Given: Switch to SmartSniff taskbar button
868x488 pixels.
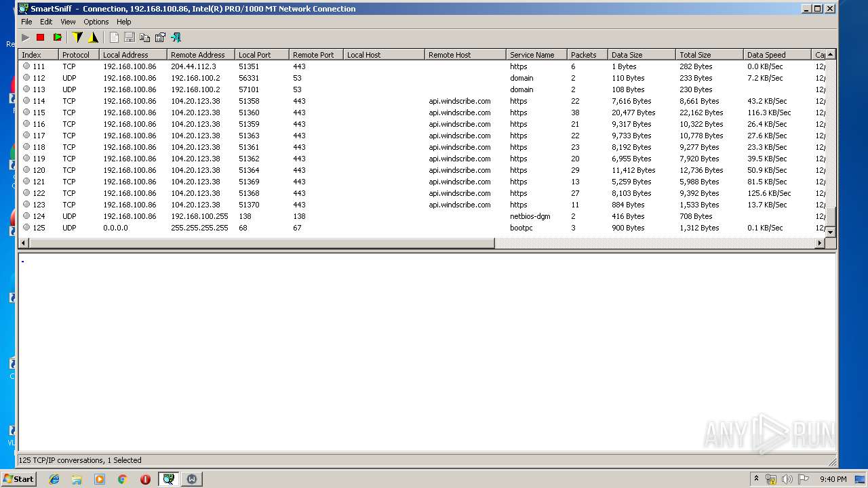Looking at the screenshot, I should point(168,479).
